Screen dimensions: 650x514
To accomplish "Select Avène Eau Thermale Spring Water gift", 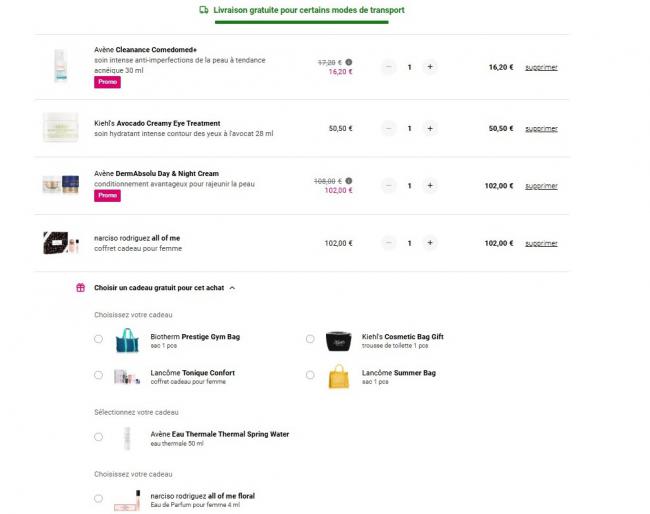I will click(x=98, y=436).
